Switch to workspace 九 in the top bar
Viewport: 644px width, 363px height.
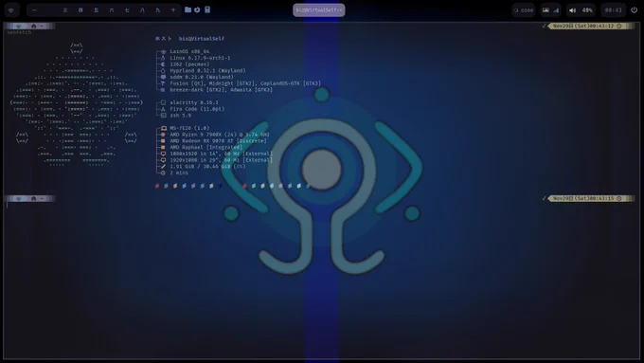158,9
